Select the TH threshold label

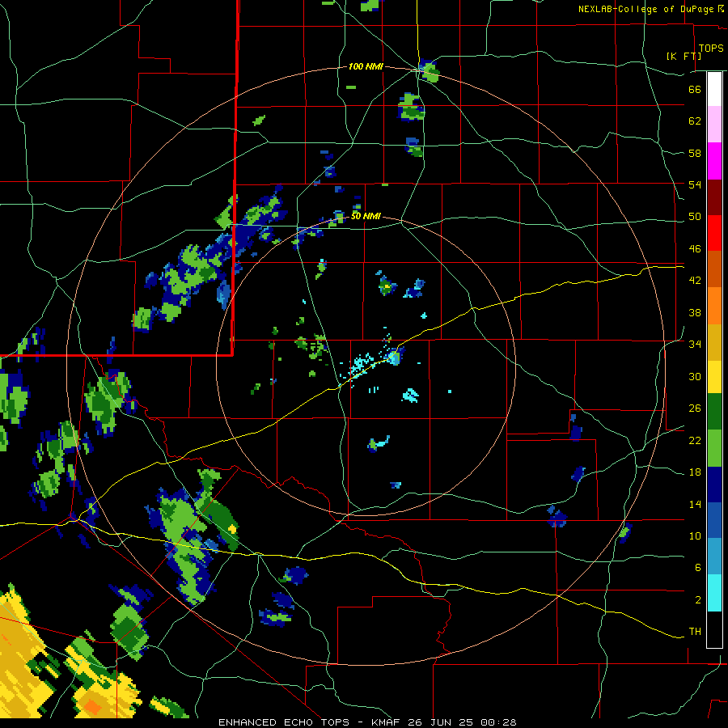point(695,632)
